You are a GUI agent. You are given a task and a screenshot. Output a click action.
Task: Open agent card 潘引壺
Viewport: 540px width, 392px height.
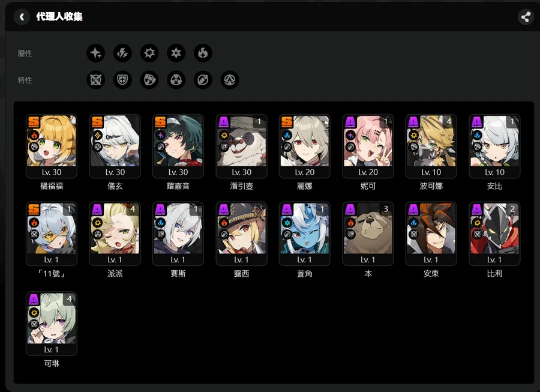[241, 146]
